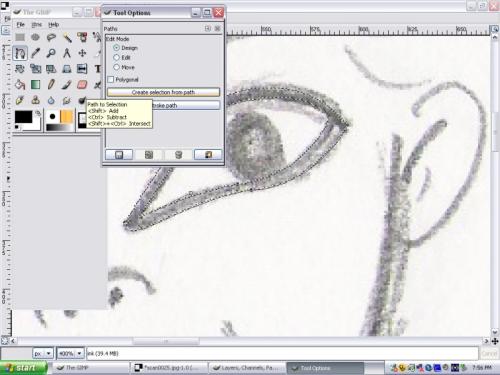Click Restore saved options icon
The image size is (500, 375).
click(149, 155)
